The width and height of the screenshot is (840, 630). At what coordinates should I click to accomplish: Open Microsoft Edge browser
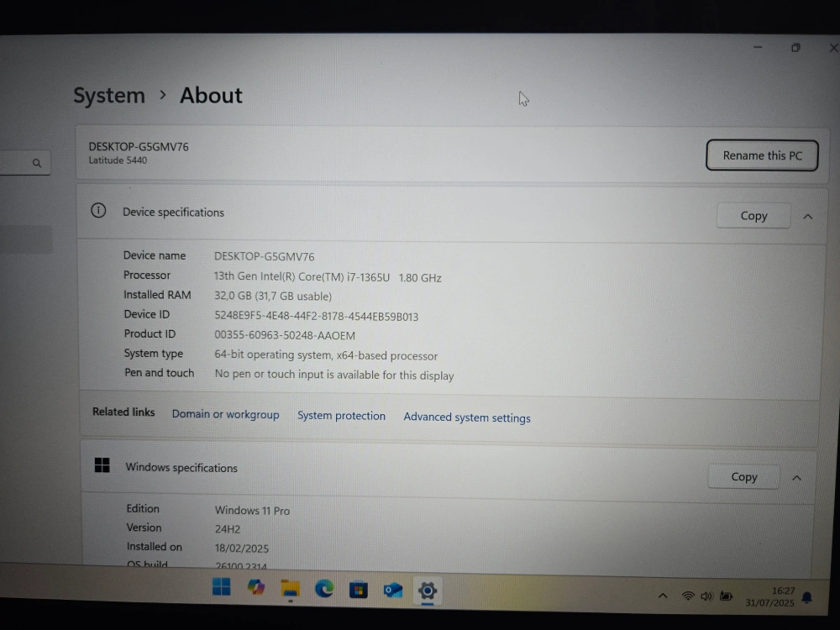click(x=324, y=590)
